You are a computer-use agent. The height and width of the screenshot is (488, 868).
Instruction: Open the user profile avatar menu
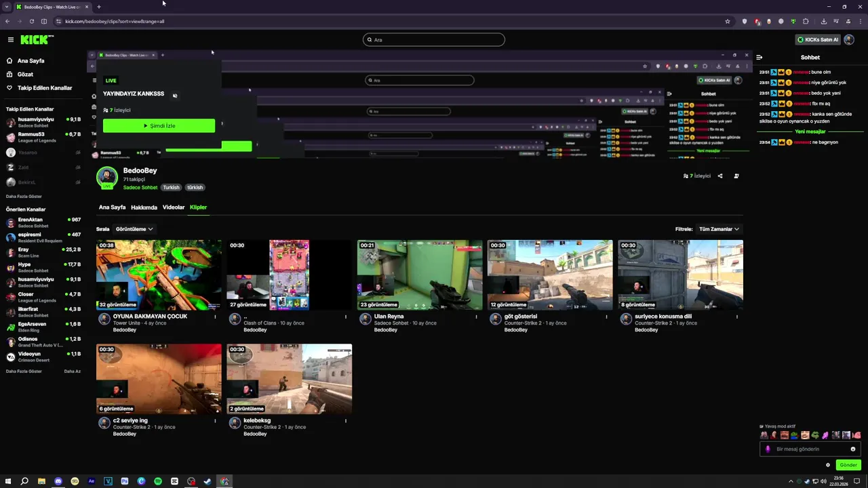click(x=849, y=40)
